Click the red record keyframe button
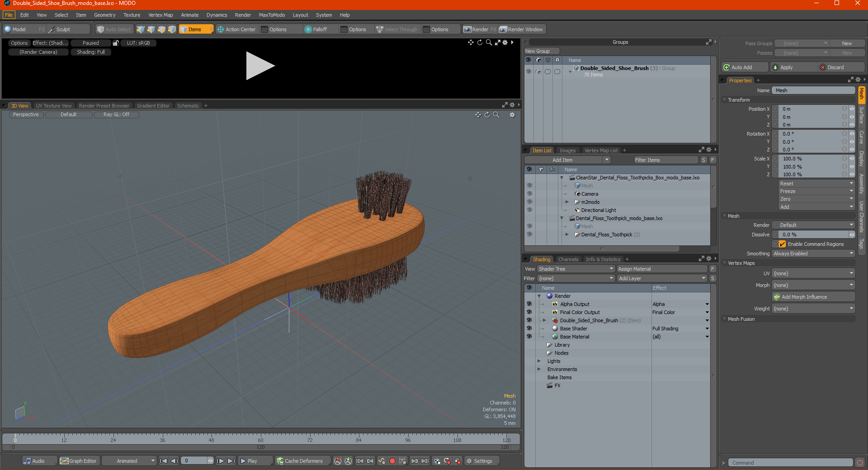This screenshot has width=868, height=470. [392, 461]
